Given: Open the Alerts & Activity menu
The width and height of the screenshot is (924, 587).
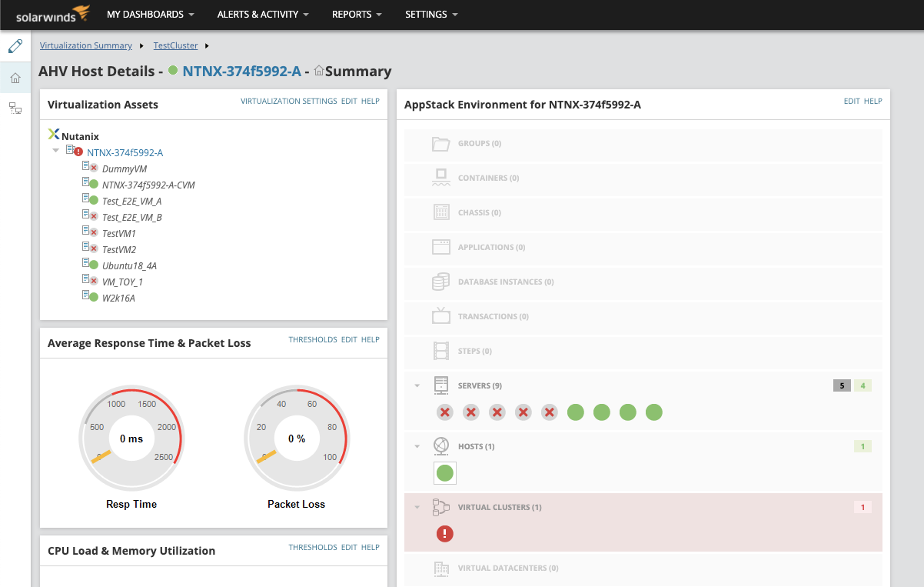Looking at the screenshot, I should click(263, 14).
